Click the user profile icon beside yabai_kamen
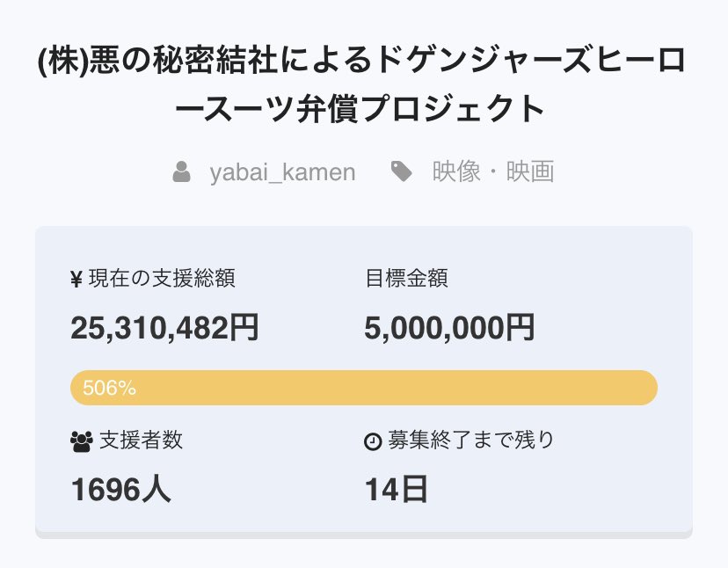This screenshot has height=568, width=728. (x=181, y=171)
